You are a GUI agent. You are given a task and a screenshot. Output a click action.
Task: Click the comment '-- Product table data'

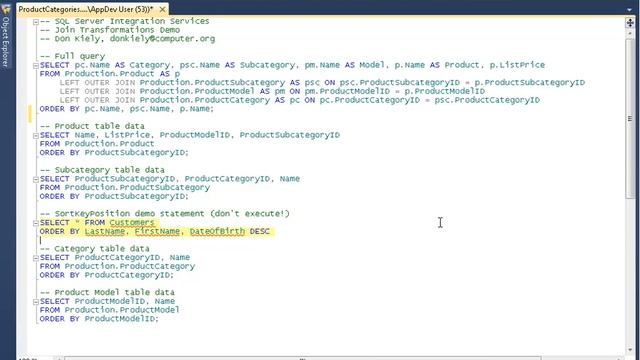click(x=92, y=127)
